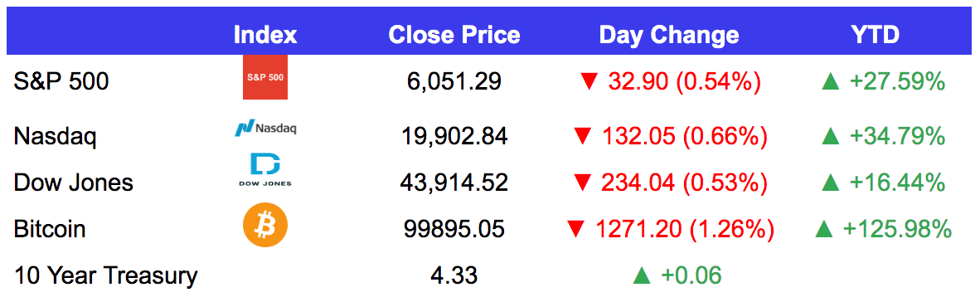Click the red down arrow beside 32.90

(588, 82)
